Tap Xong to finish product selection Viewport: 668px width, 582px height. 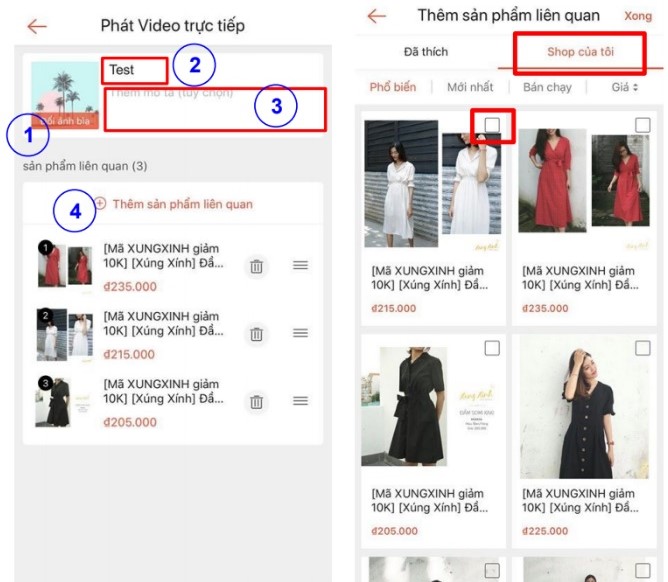[637, 17]
